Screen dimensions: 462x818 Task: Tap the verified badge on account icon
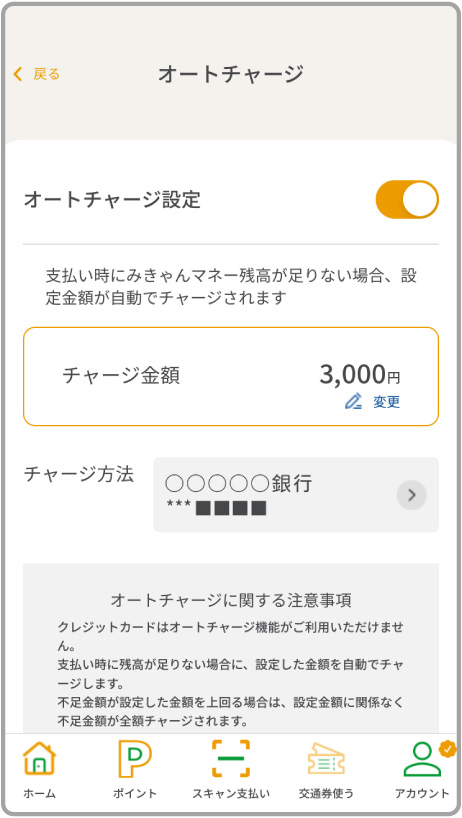447,750
